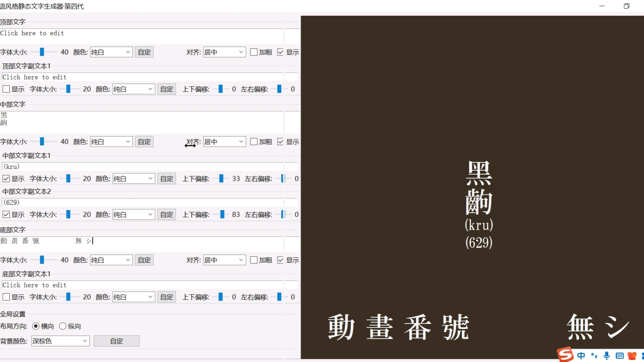Viewport: 644px width, 362px height.
Task: Uncheck 显示 for 底部文字
Action: pyautogui.click(x=280, y=260)
